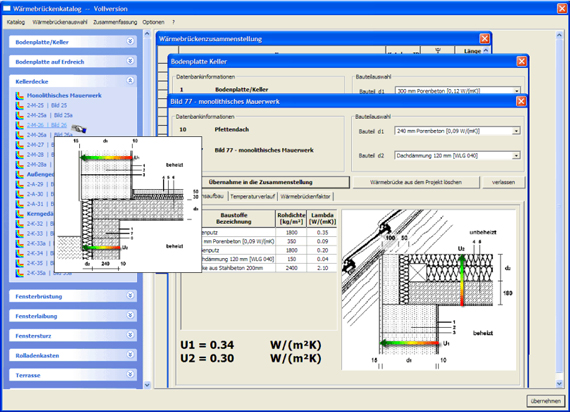Click thermal icon beside Monolithisches Mauerwerk
This screenshot has height=412, width=570.
(19, 96)
